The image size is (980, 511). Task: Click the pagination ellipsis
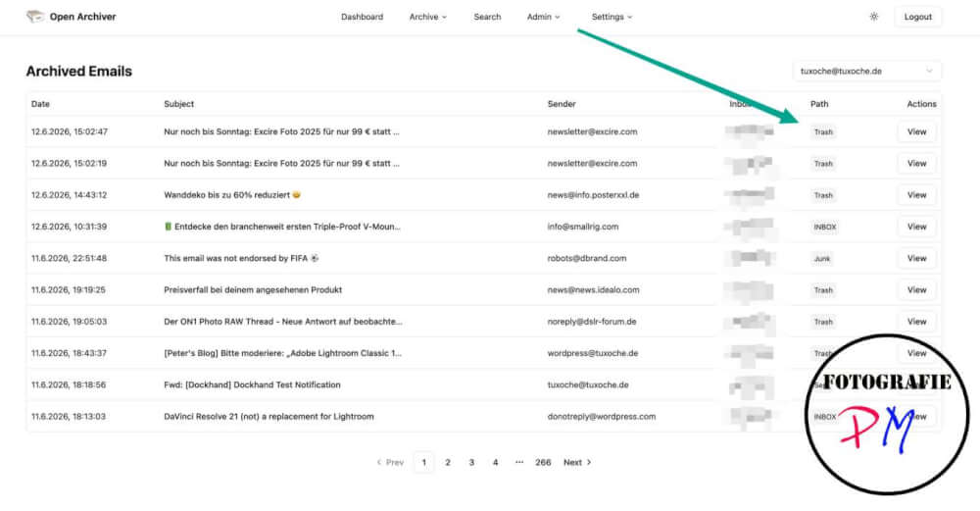(518, 462)
